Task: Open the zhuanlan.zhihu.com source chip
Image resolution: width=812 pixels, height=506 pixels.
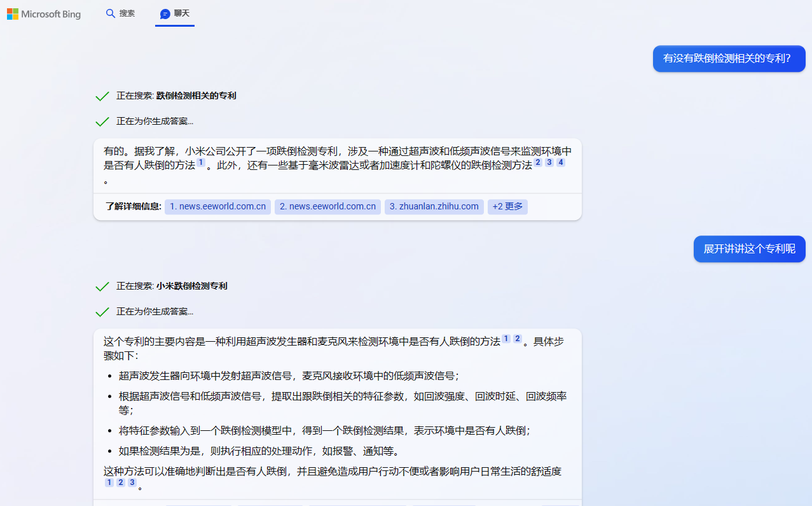Action: click(x=434, y=206)
